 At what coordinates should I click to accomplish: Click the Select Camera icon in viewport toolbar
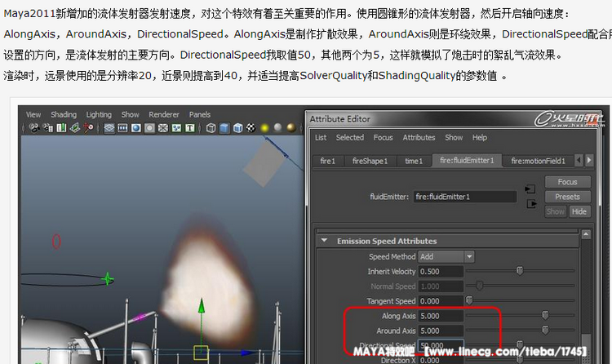pyautogui.click(x=33, y=128)
